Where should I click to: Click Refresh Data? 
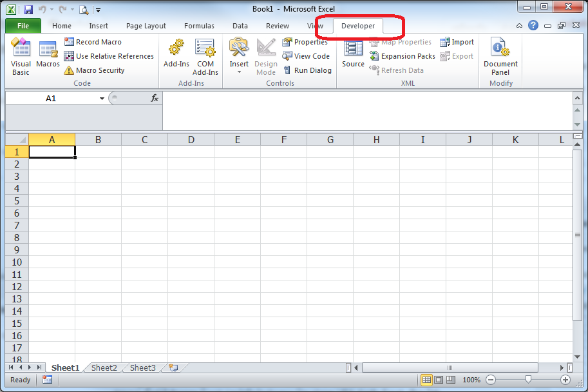click(x=396, y=70)
